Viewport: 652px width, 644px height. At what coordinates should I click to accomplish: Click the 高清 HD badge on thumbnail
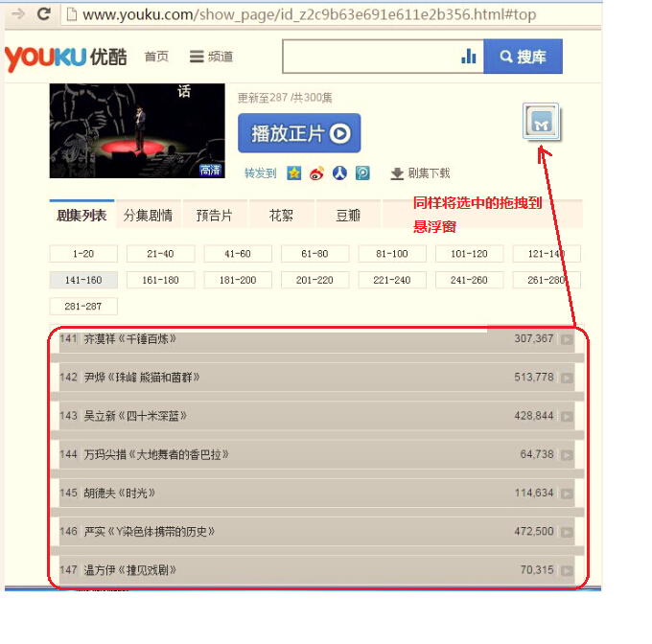pyautogui.click(x=210, y=170)
